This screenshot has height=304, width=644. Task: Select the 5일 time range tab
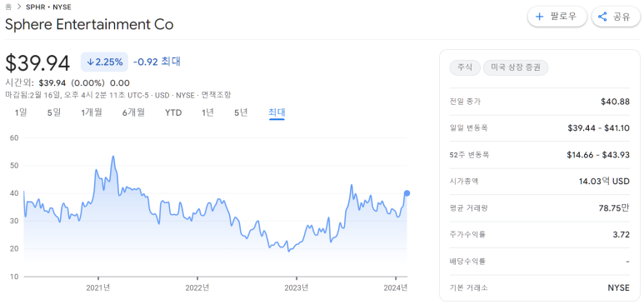[54, 112]
